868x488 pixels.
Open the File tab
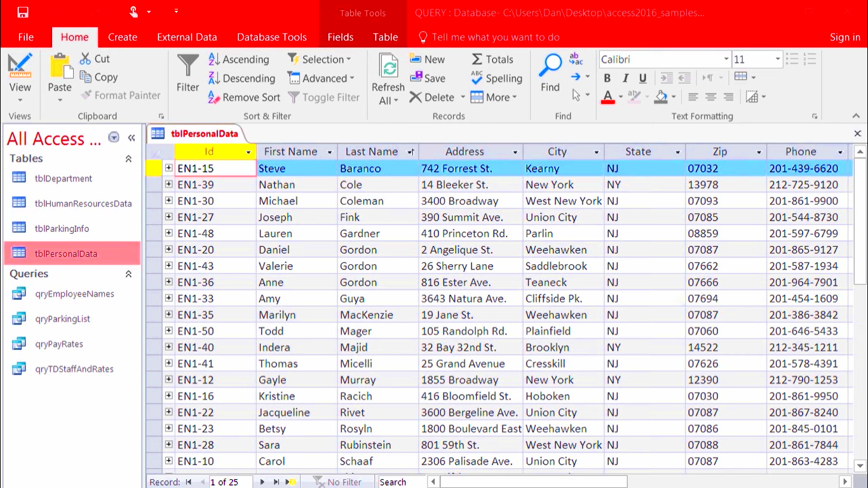[26, 37]
